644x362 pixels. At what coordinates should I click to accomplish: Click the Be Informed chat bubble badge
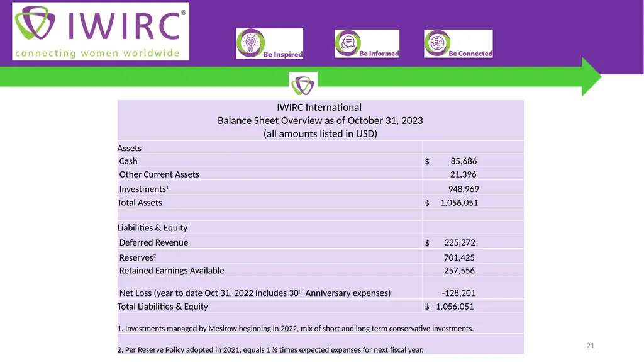click(367, 43)
